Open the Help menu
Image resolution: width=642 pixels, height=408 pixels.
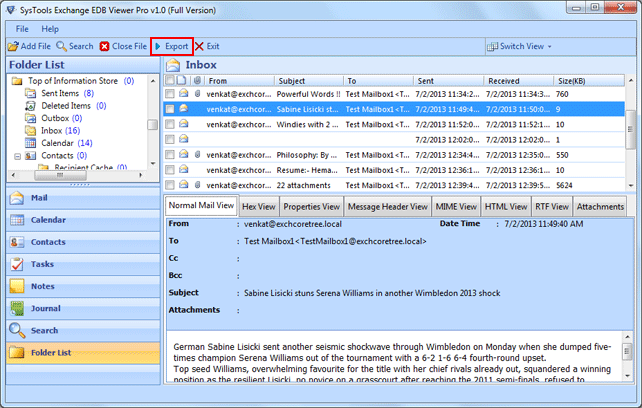click(50, 29)
